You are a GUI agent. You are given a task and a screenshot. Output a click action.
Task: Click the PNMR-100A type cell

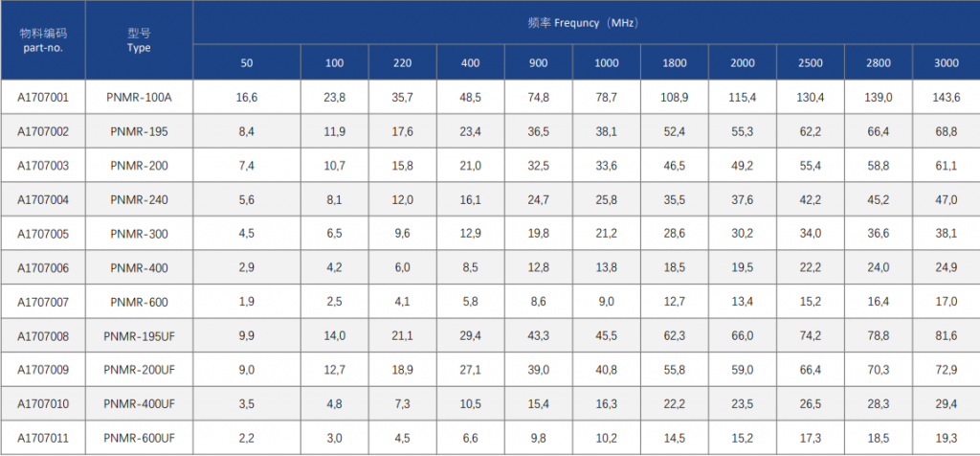[139, 97]
